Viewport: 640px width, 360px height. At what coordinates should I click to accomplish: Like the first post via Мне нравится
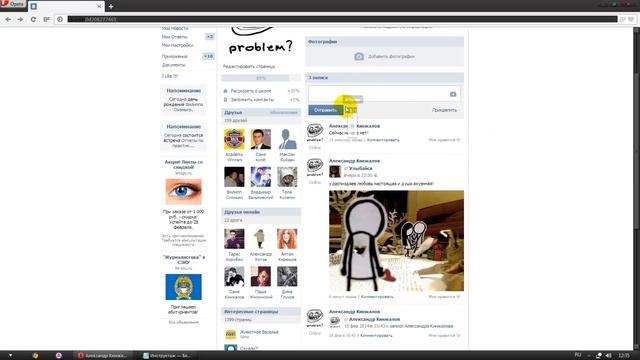click(444, 140)
